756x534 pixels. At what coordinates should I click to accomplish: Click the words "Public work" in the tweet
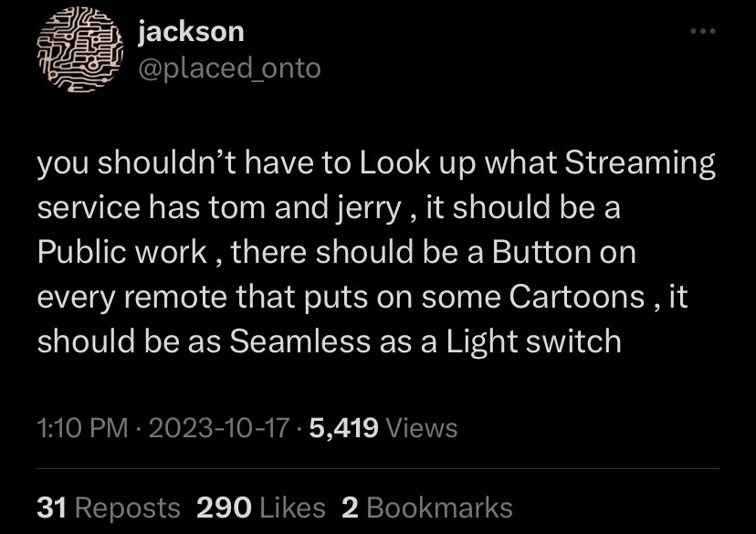click(122, 252)
